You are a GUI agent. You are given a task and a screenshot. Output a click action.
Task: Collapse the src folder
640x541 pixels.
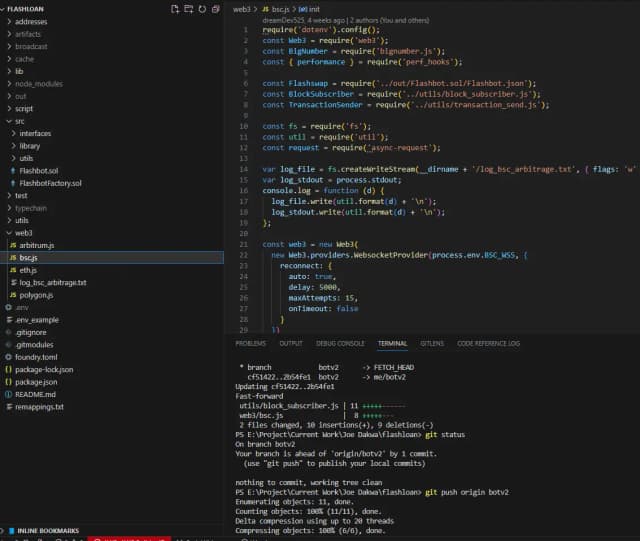coord(20,121)
